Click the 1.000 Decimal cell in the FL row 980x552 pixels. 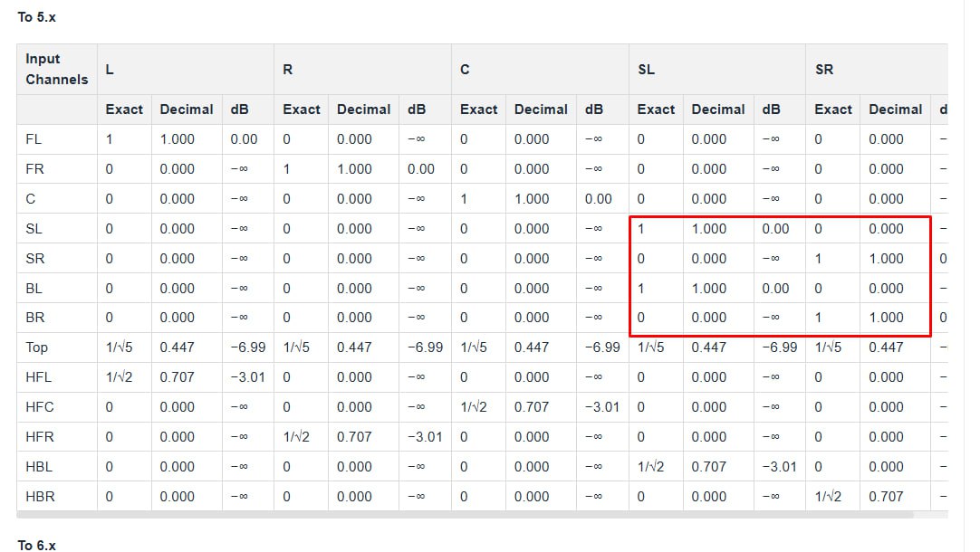pyautogui.click(x=177, y=139)
